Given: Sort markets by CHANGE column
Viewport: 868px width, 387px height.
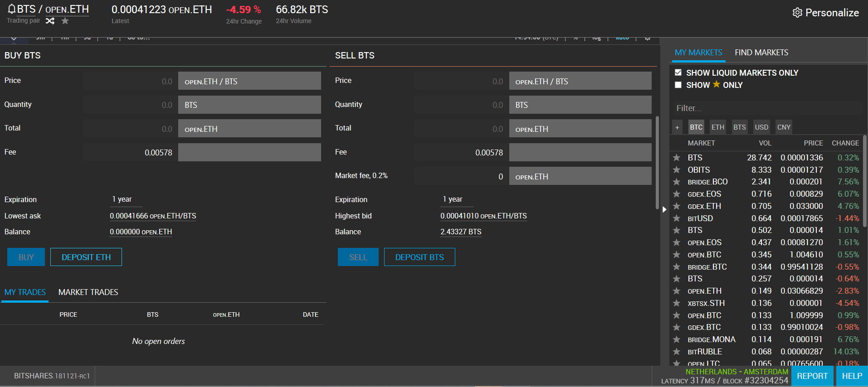Looking at the screenshot, I should [x=845, y=143].
